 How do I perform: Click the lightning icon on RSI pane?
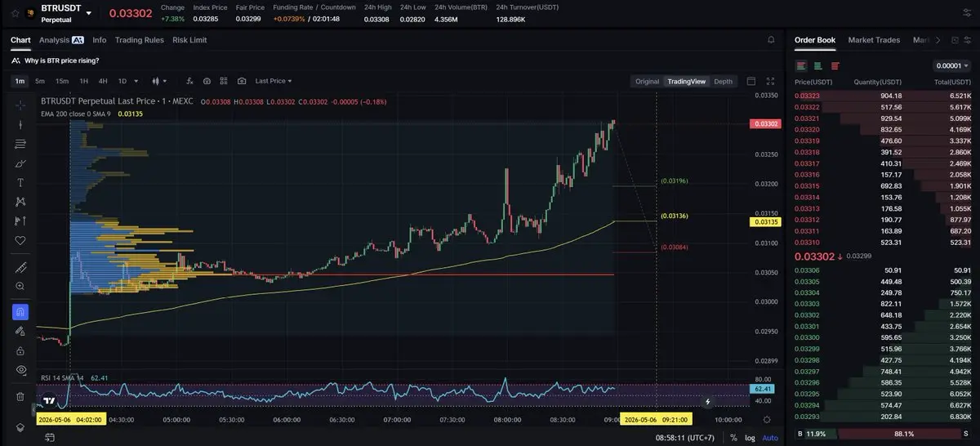708,401
